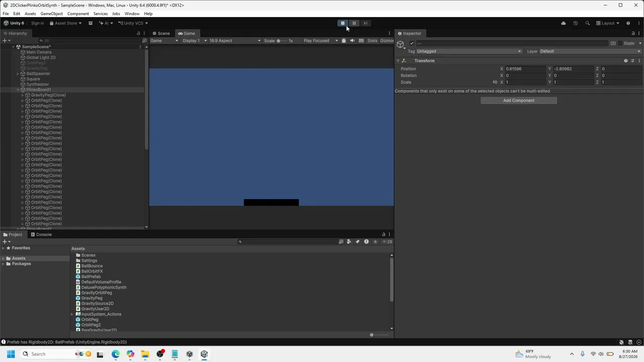This screenshot has height=362, width=644.
Task: Toggle the Stats overlay button
Action: tap(372, 41)
